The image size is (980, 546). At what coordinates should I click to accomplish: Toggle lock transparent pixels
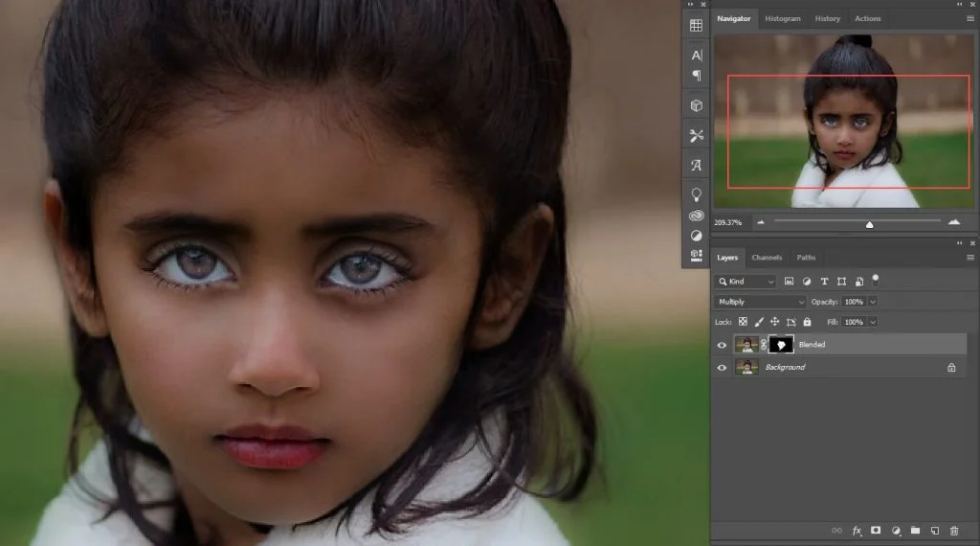(x=743, y=322)
